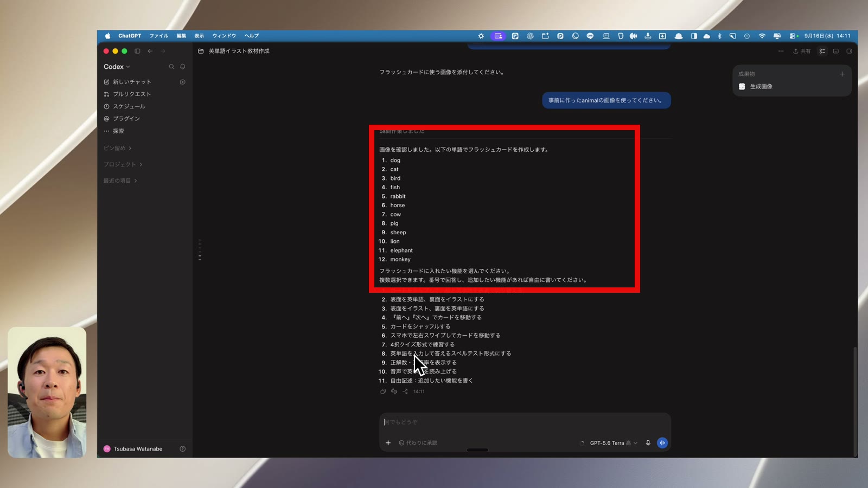This screenshot has height=488, width=868.
Task: Click the folder icon beside 英単語イラスト教材作成
Action: (201, 51)
